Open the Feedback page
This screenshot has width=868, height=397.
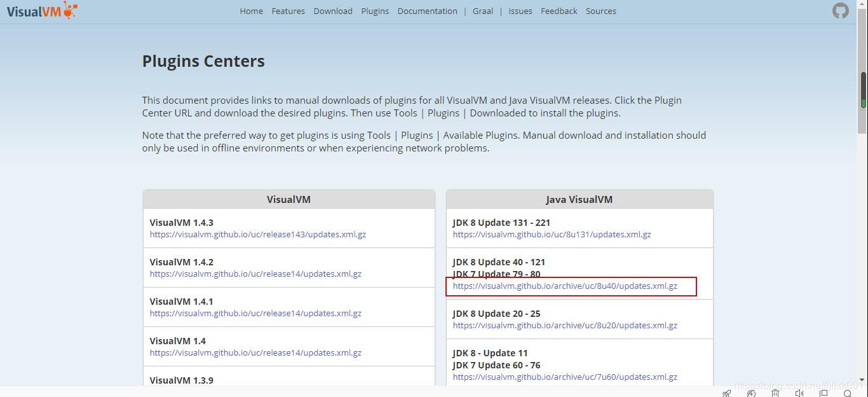559,11
